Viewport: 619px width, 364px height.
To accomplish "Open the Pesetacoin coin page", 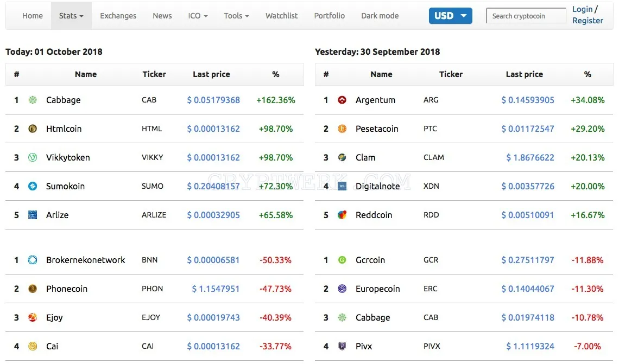I will (x=377, y=129).
